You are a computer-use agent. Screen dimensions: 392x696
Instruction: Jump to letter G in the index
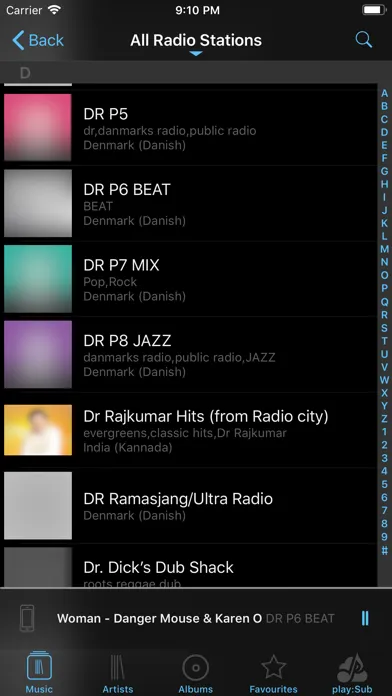coord(384,171)
